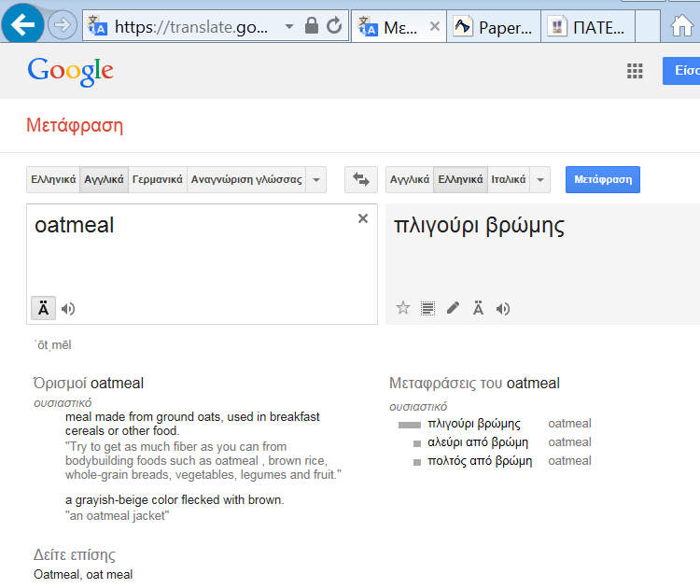Click definition 'a grayish-beige color flecked with brown.'
The height and width of the screenshot is (588, 700).
(175, 500)
